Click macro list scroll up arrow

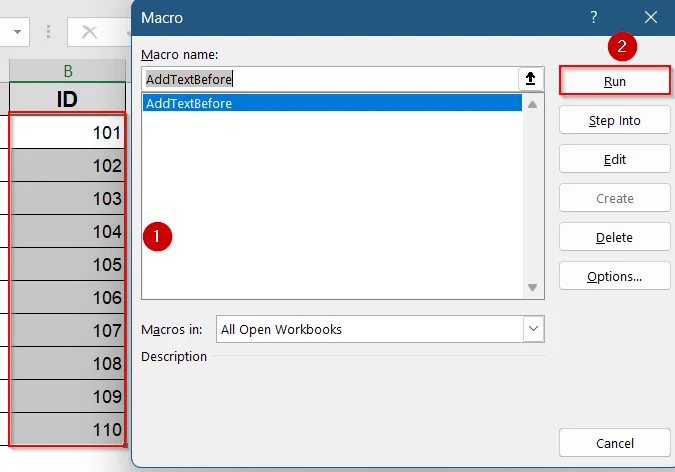point(533,104)
